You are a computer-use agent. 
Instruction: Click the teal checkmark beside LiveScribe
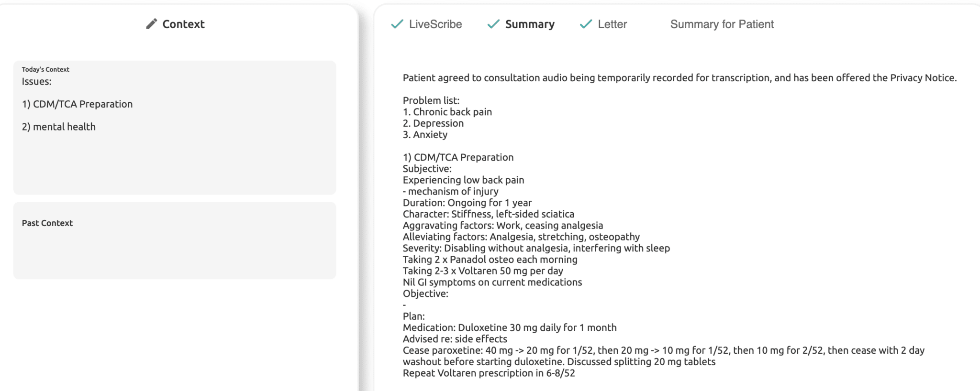(x=397, y=23)
